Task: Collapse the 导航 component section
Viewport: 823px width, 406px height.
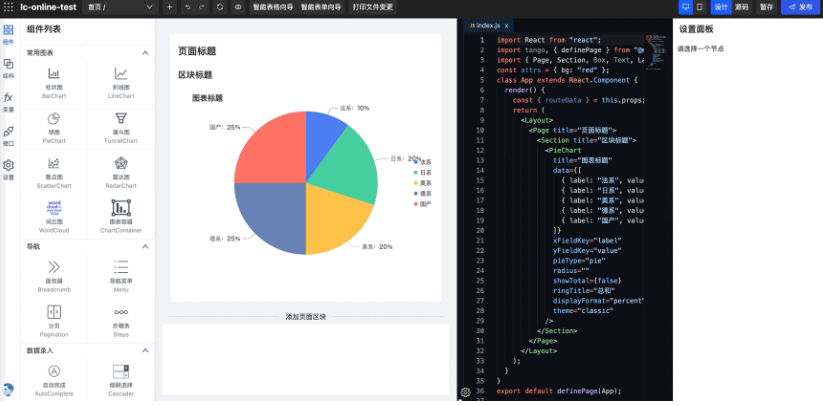Action: 146,246
